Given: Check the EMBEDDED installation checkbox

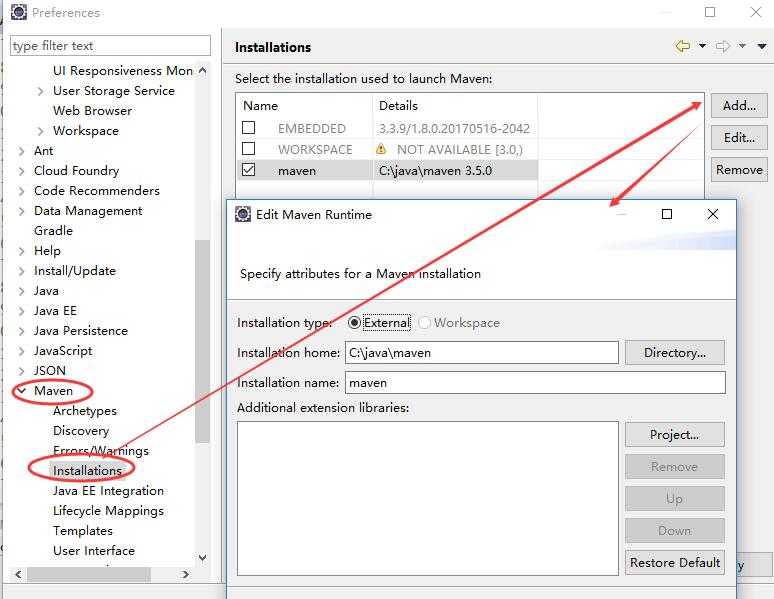Looking at the screenshot, I should 248,128.
